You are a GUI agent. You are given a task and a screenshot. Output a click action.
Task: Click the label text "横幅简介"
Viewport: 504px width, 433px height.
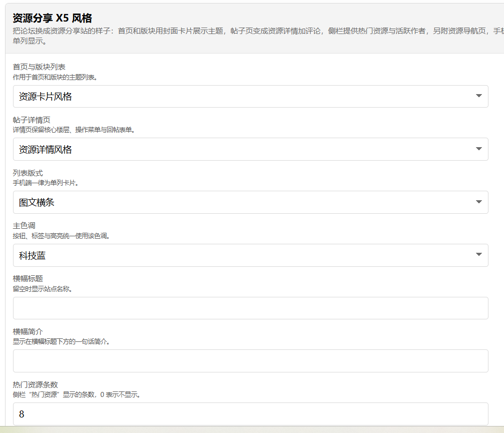point(28,332)
